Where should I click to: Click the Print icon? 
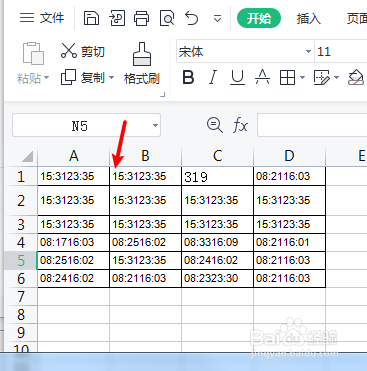(x=142, y=18)
